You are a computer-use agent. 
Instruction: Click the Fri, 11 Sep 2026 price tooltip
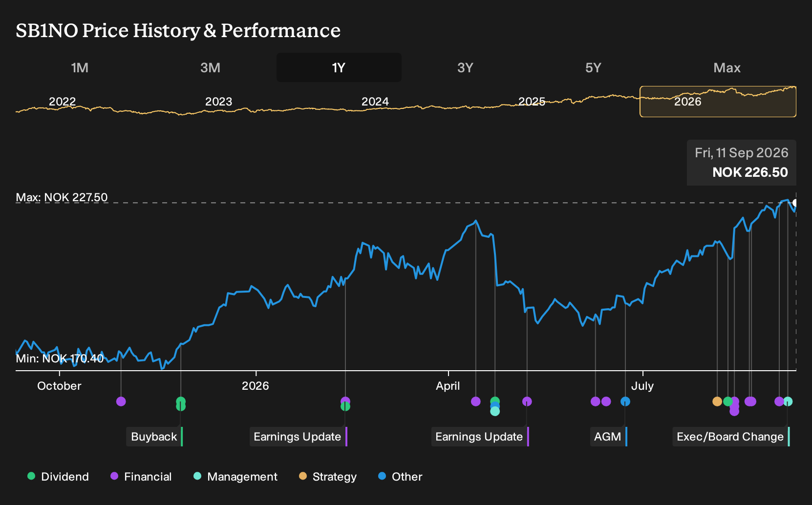tap(742, 163)
